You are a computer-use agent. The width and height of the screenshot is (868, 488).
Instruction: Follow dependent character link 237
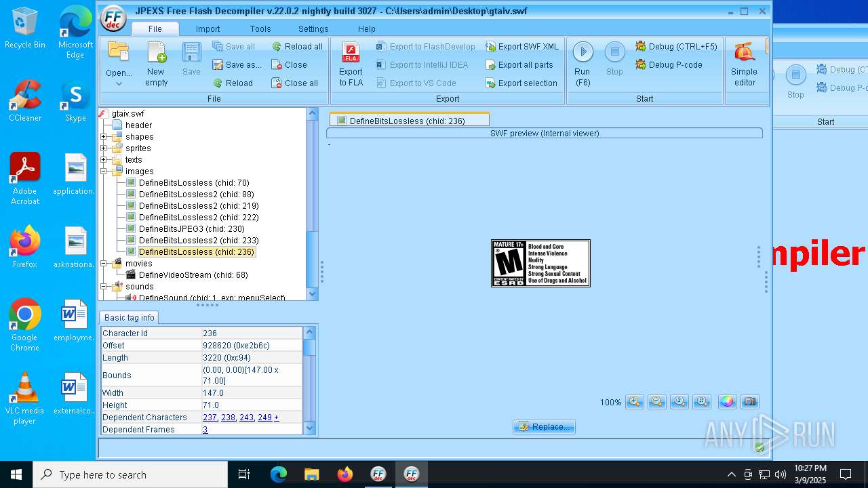tap(210, 418)
